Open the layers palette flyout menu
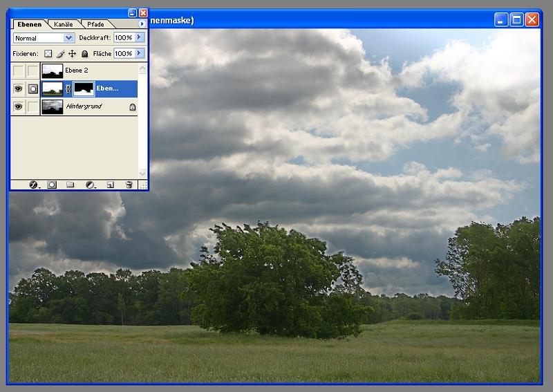This screenshot has height=392, width=553. coord(142,24)
